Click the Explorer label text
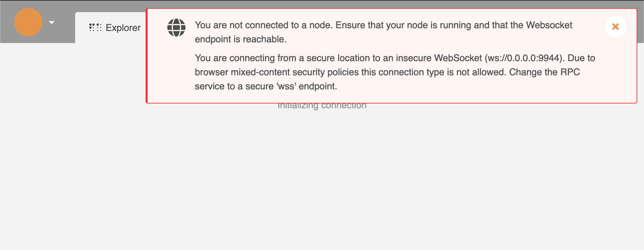 [123, 28]
